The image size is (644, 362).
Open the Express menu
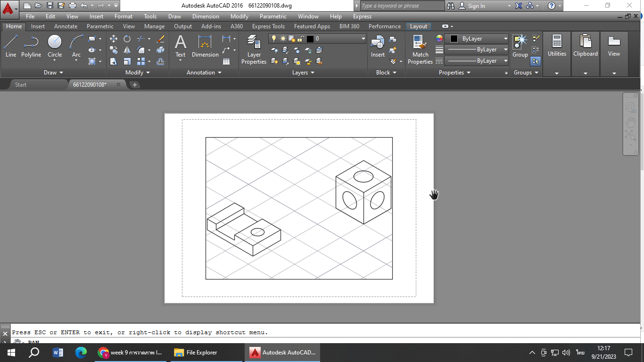tap(362, 16)
